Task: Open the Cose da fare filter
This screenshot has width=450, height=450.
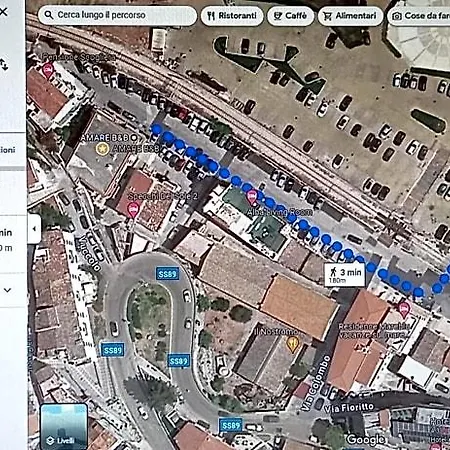Action: click(419, 16)
